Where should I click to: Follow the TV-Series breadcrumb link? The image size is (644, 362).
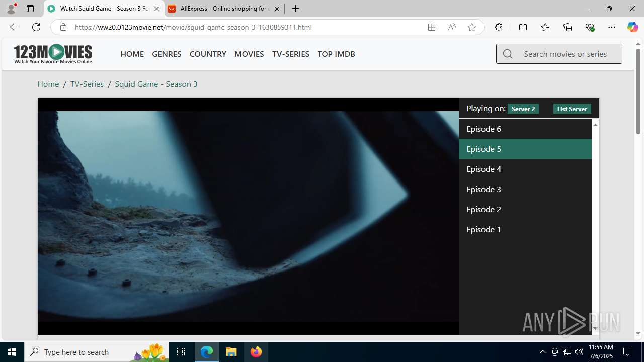[87, 84]
